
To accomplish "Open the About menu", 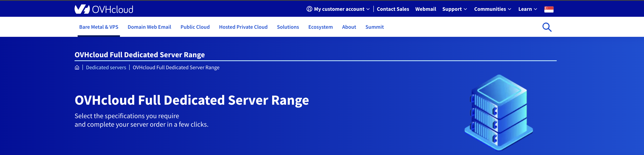I will (349, 27).
